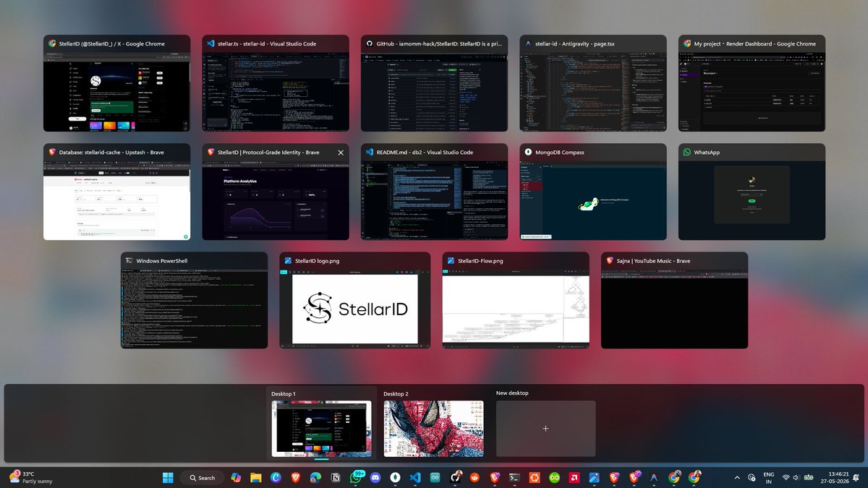
Task: Create a new desktop with plus tile
Action: click(x=545, y=429)
